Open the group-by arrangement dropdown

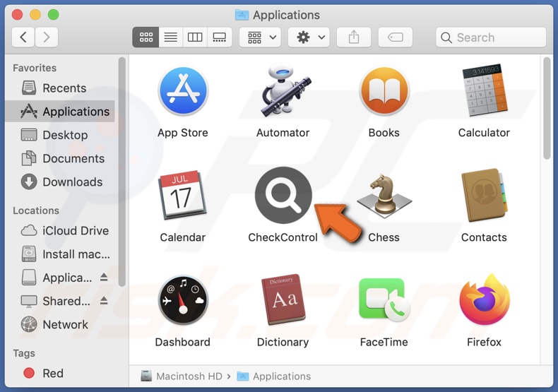[x=260, y=37]
